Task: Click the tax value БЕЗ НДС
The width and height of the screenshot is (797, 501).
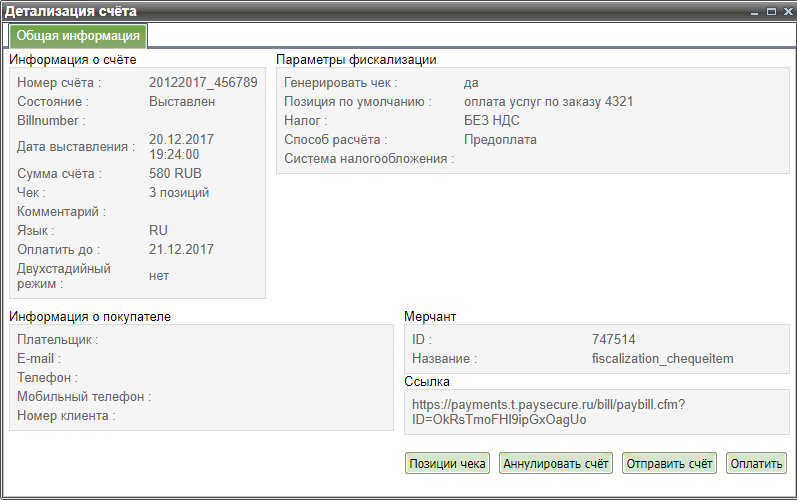Action: [x=492, y=121]
